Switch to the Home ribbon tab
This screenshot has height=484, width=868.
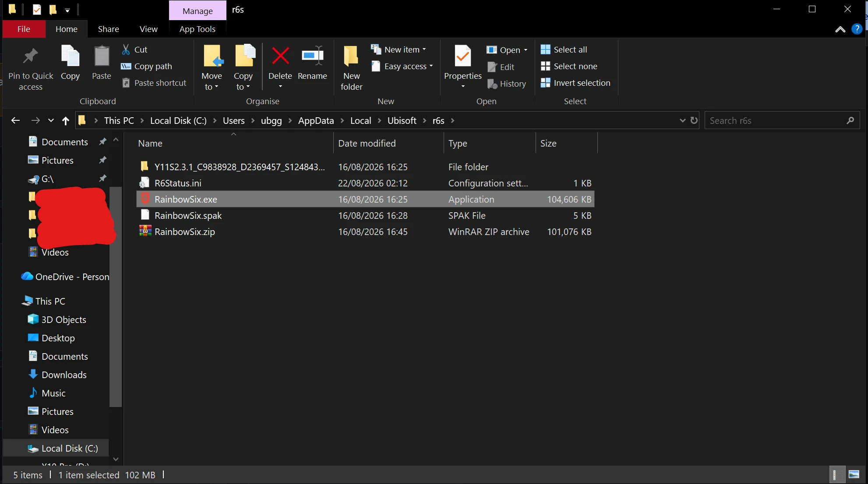67,29
